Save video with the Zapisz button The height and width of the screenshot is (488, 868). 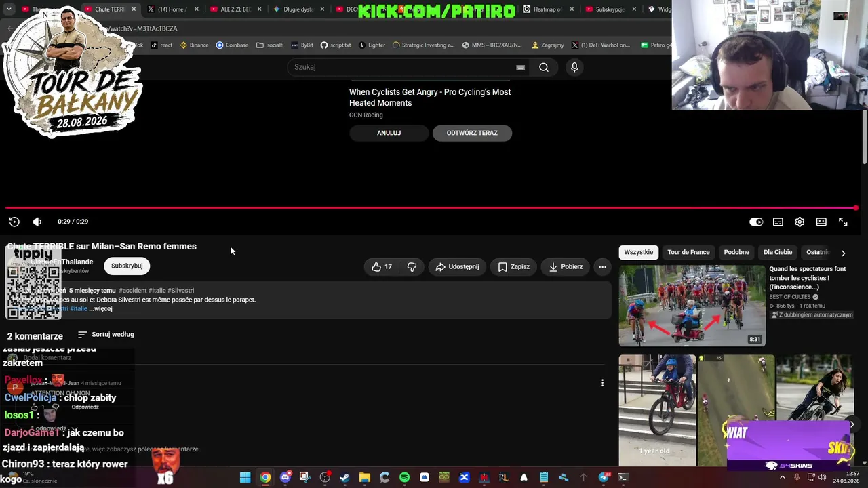point(513,267)
